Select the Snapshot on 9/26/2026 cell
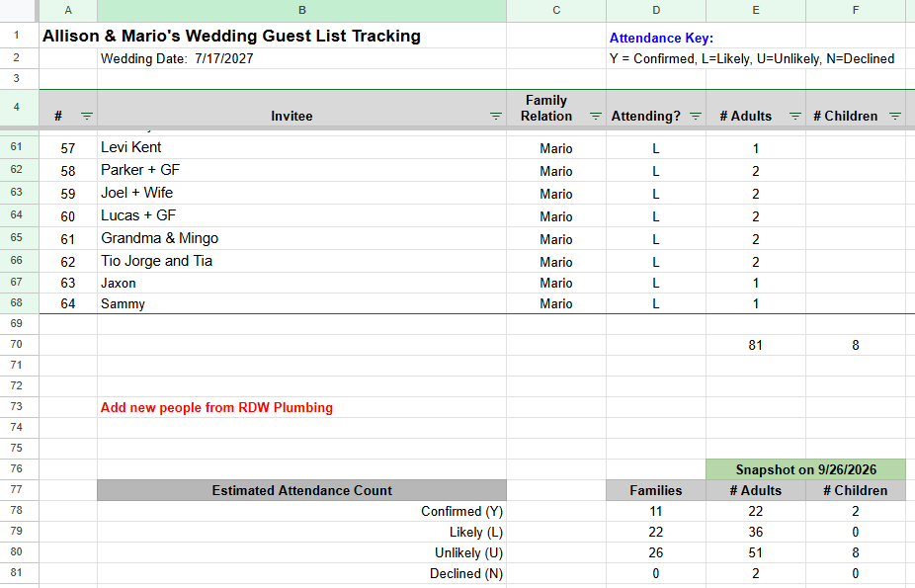 [x=806, y=469]
